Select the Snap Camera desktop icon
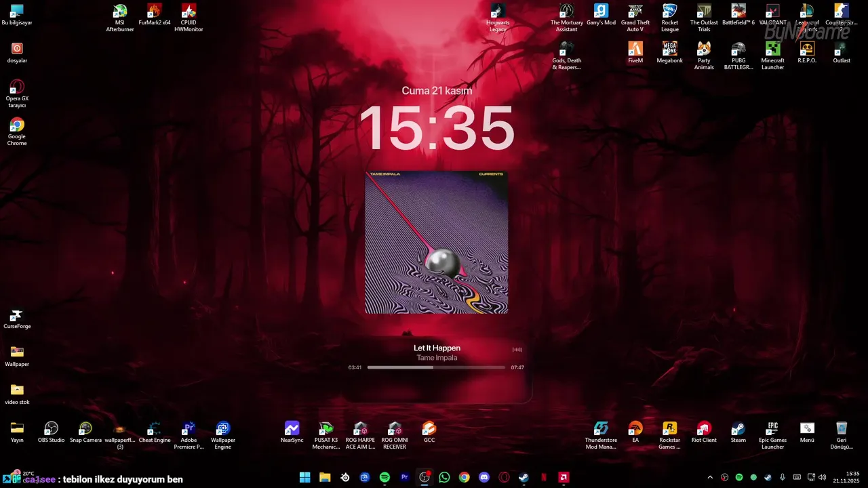This screenshot has width=868, height=488. coord(85,432)
